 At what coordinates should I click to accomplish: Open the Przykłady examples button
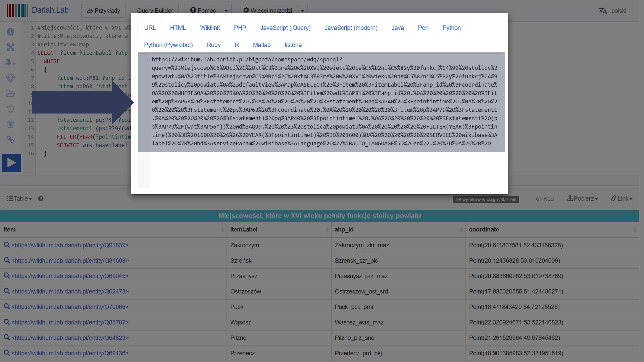pyautogui.click(x=103, y=11)
